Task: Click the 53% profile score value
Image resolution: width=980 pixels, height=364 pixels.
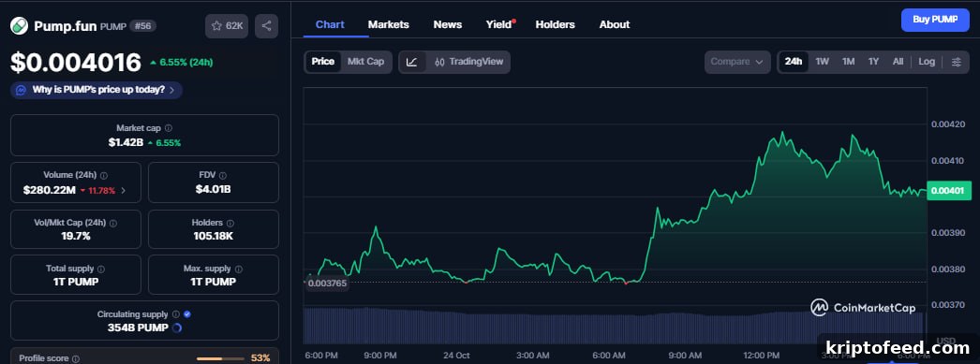Action: pos(260,358)
